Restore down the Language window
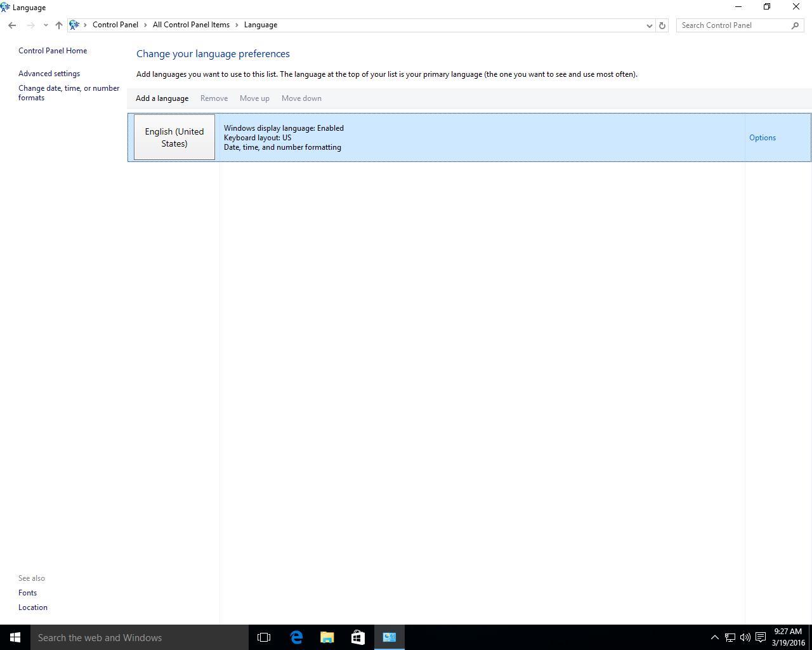The width and height of the screenshot is (812, 650). [767, 7]
